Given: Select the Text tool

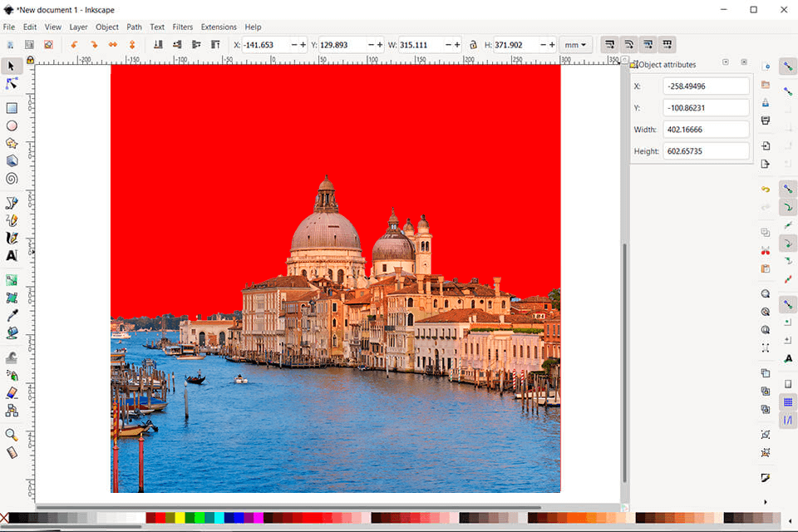Looking at the screenshot, I should 12,256.
